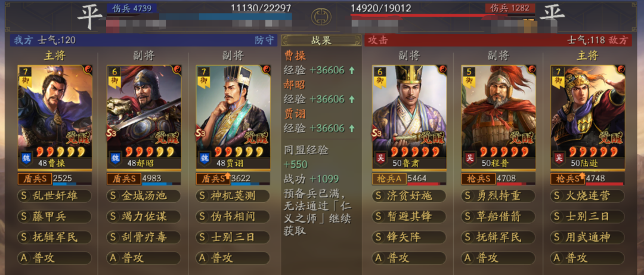
Task: Click the center emblem between army totals
Action: click(x=321, y=17)
